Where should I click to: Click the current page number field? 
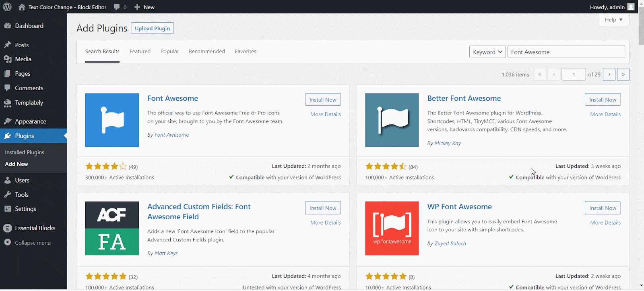(574, 75)
